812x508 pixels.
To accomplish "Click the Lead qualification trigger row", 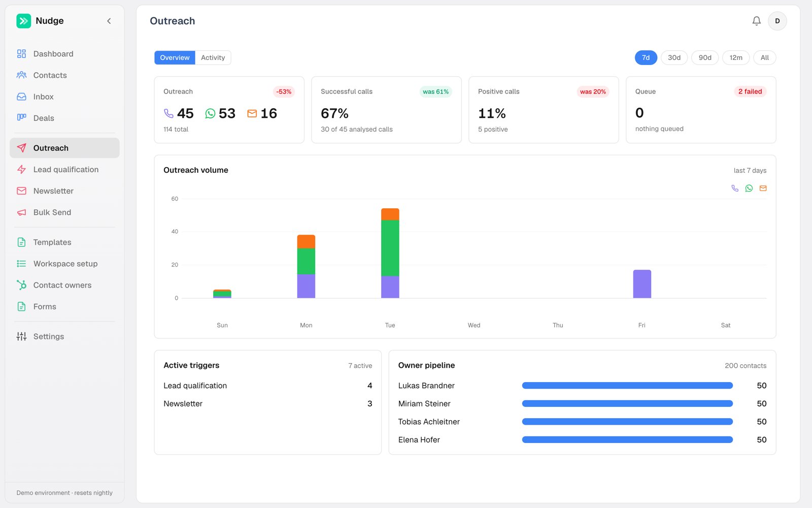I will click(267, 386).
